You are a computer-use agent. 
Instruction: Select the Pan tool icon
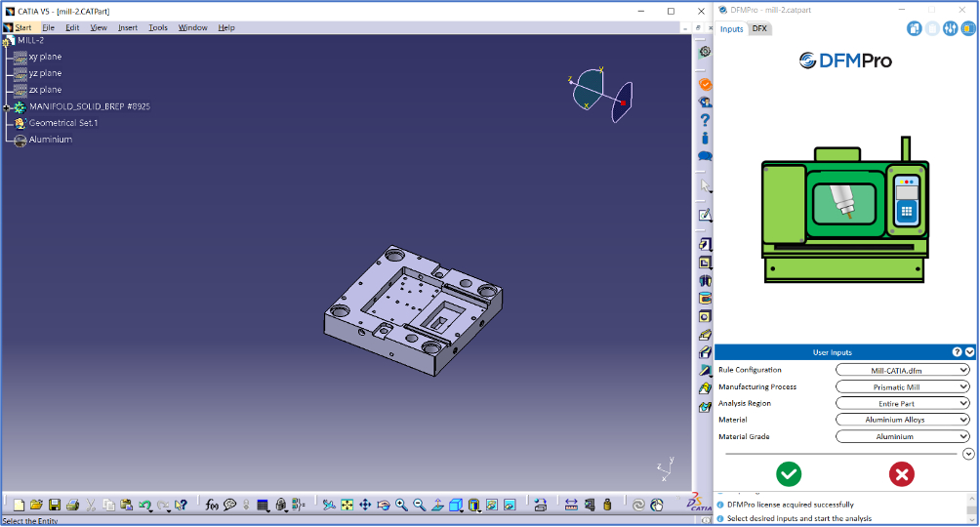[x=365, y=506]
